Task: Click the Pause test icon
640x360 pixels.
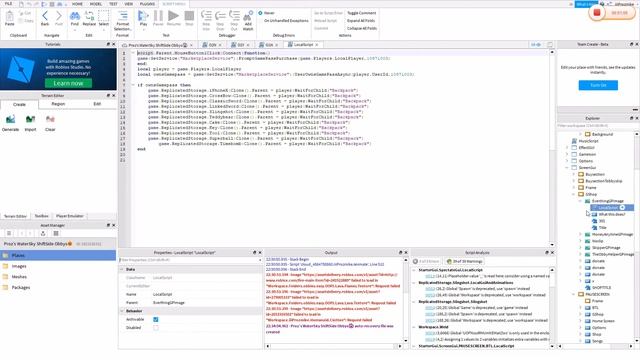Action: [158, 16]
